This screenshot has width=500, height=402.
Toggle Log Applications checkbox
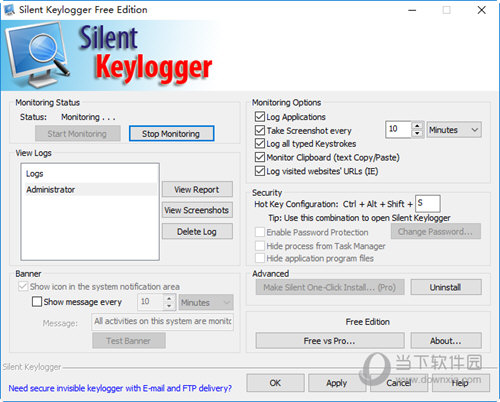pyautogui.click(x=260, y=117)
